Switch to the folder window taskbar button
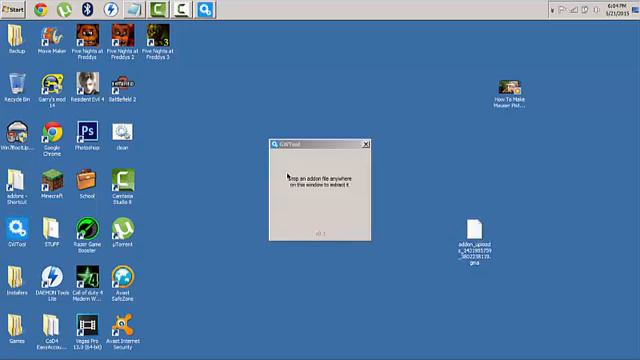Viewport: 640px width, 360px height. [x=134, y=9]
